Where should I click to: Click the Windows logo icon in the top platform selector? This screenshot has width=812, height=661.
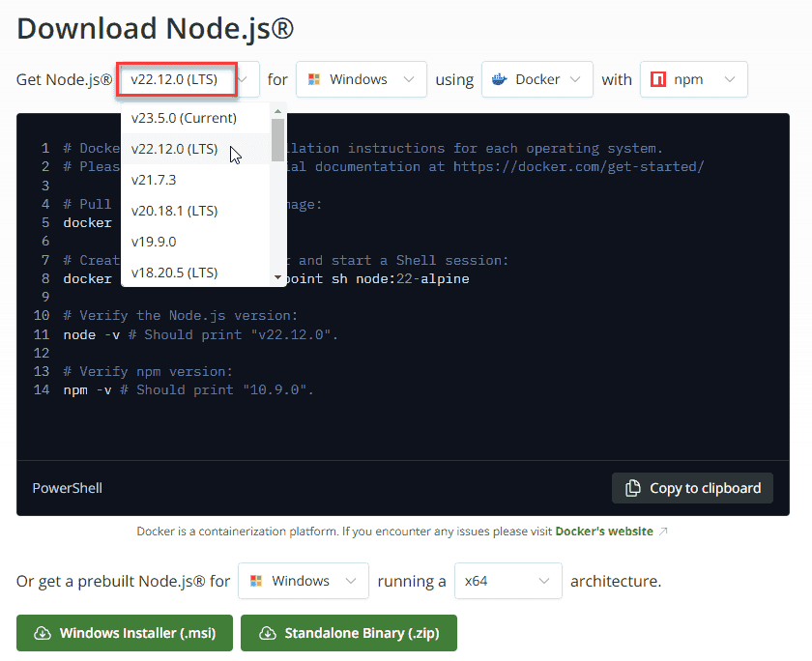tap(314, 79)
